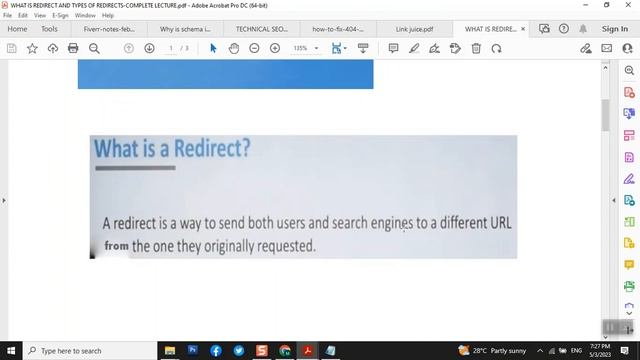Viewport: 640px width, 360px height.
Task: Click the share link pen icon
Action: pyautogui.click(x=586, y=49)
